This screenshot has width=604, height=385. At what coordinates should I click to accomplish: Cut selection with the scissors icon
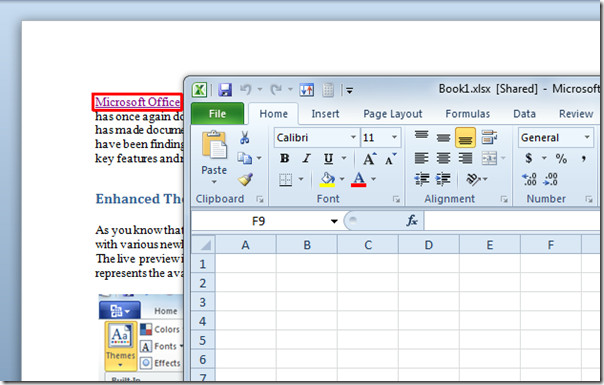pos(245,138)
